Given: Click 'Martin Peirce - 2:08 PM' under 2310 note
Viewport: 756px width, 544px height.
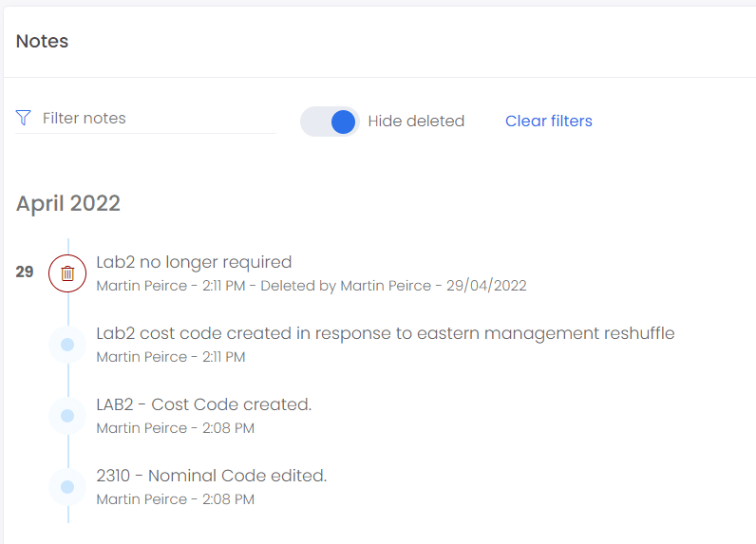Looking at the screenshot, I should click(176, 499).
